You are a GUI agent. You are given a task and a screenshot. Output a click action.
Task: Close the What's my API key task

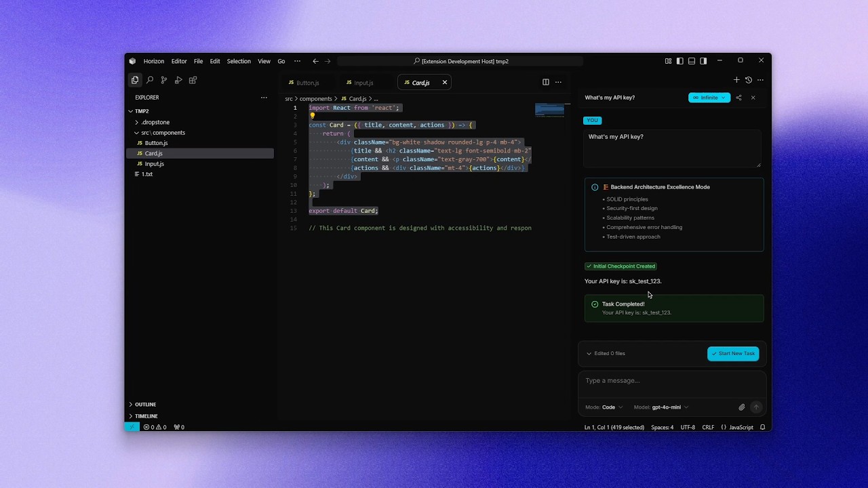point(753,98)
